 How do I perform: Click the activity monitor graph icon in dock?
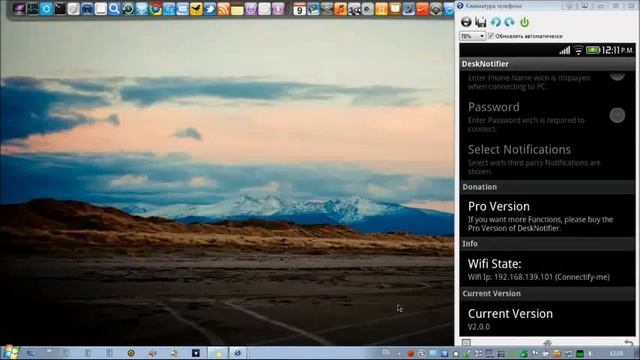coord(32,9)
